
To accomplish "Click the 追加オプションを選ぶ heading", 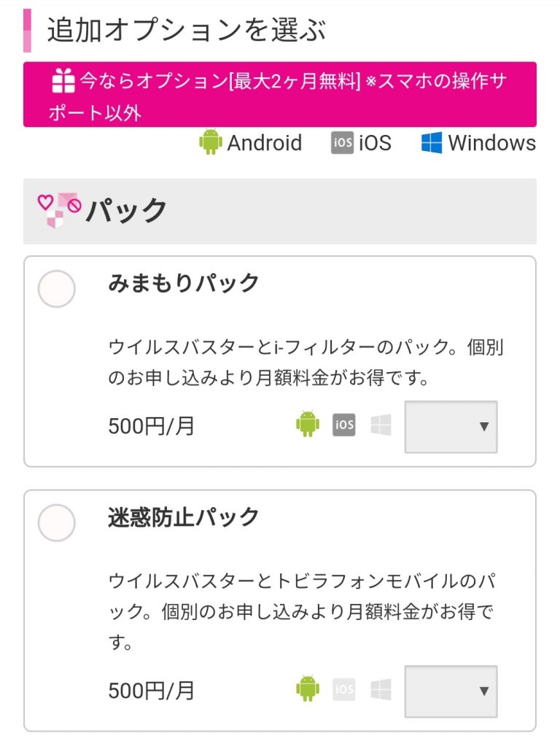I will [x=187, y=31].
